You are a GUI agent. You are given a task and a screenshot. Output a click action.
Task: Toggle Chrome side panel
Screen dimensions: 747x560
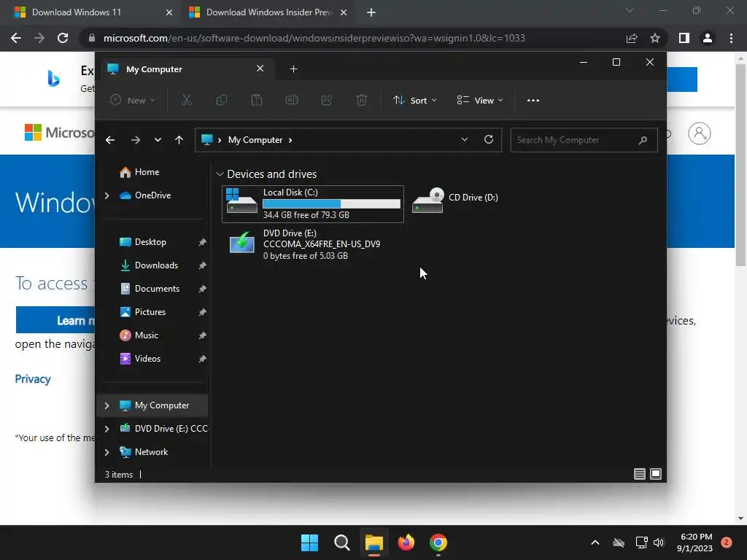click(x=684, y=38)
